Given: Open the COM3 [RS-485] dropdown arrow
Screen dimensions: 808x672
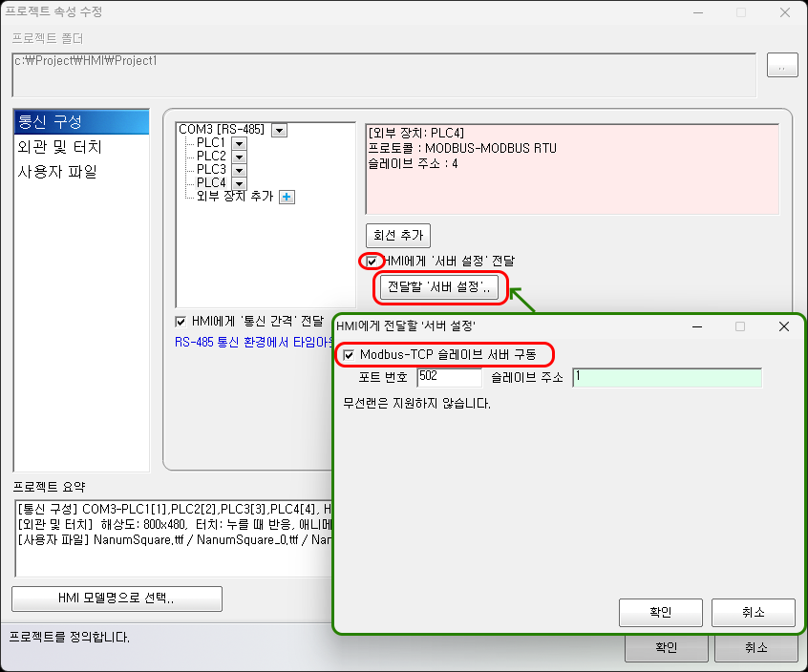Looking at the screenshot, I should pyautogui.click(x=277, y=128).
